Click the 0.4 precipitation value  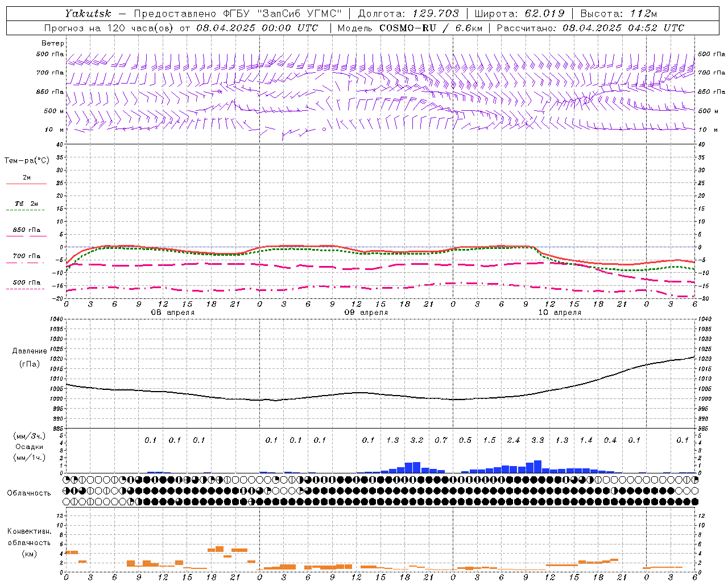[x=610, y=440]
